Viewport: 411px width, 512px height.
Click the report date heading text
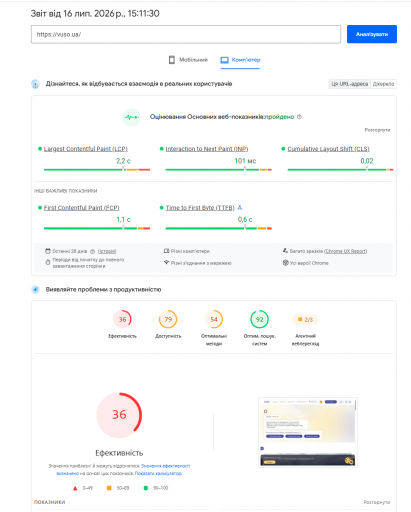(95, 14)
